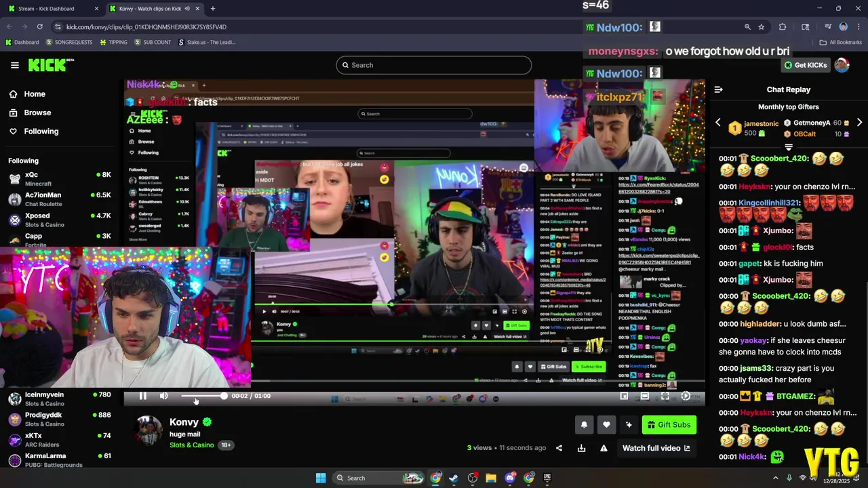
Task: Open xQc channel in Following
Action: [x=59, y=179]
